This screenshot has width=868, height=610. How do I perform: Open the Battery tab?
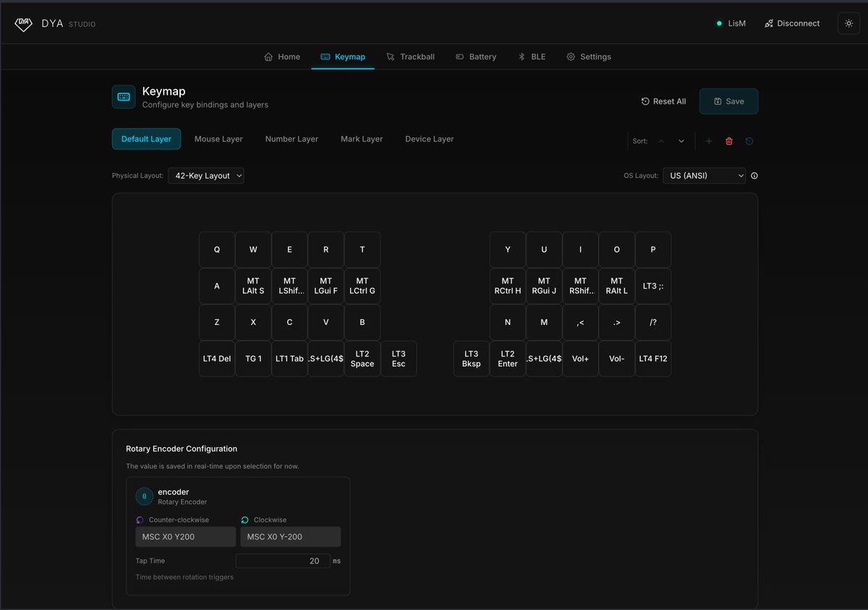coord(476,56)
